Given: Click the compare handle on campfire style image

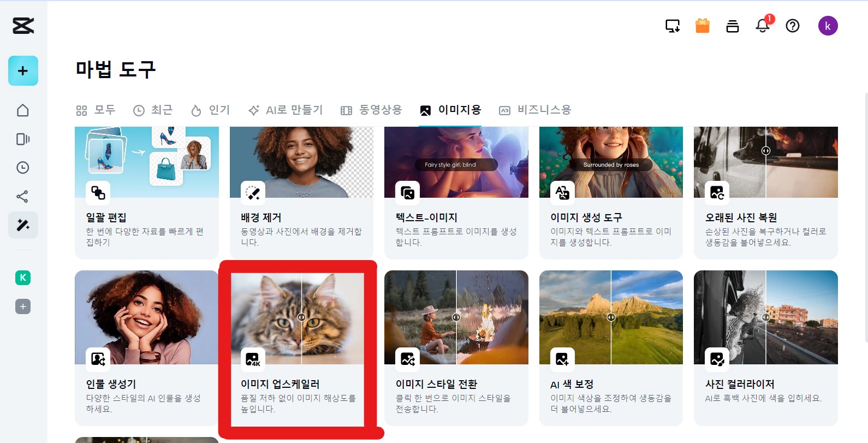Looking at the screenshot, I should click(456, 317).
